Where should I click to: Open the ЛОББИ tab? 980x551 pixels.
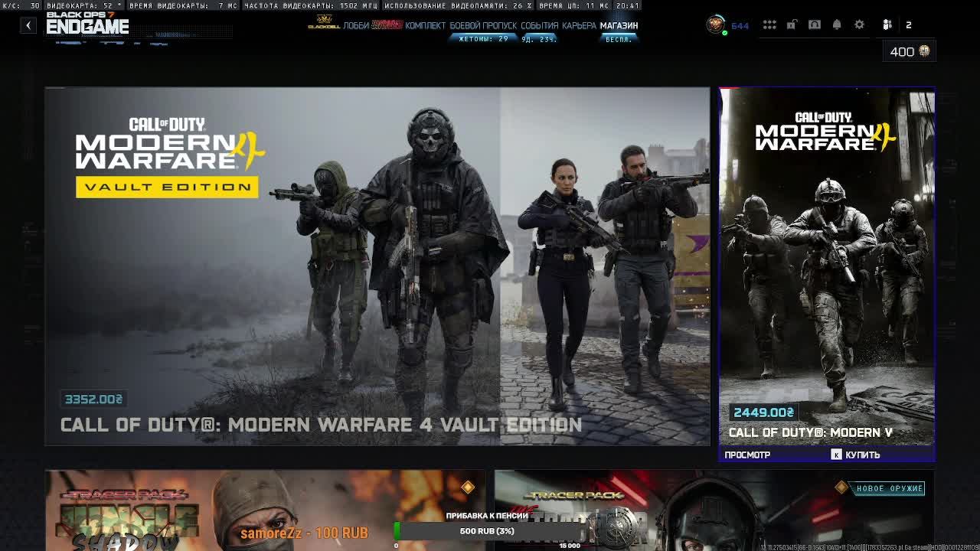(x=356, y=25)
